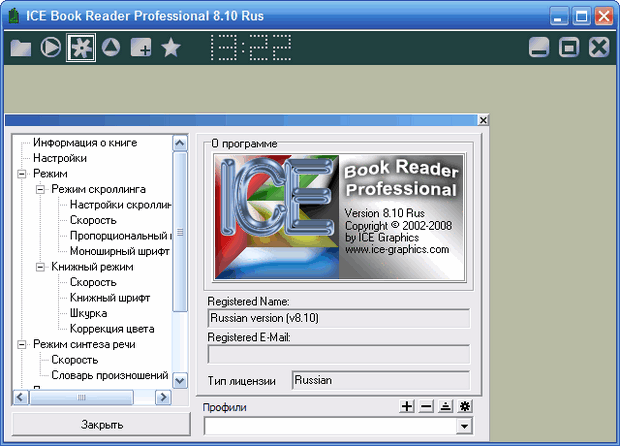Click the Registered Name field
The image size is (620, 446).
coord(339,318)
